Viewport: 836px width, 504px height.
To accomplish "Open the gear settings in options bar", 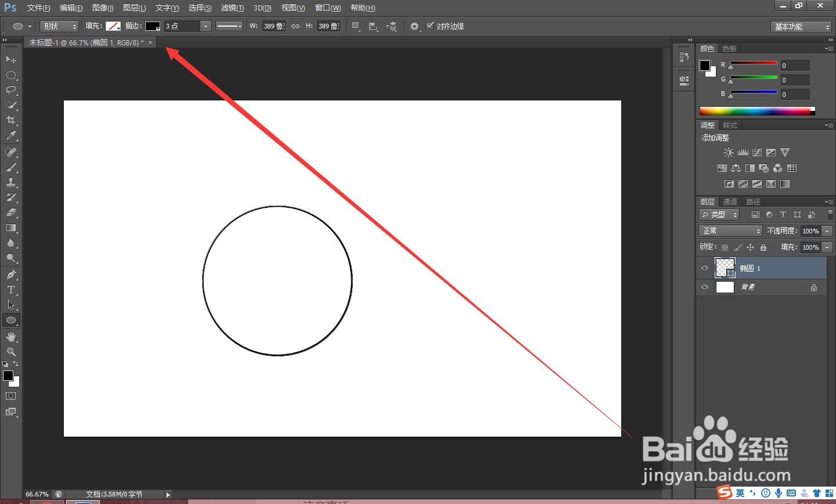I will click(x=415, y=26).
